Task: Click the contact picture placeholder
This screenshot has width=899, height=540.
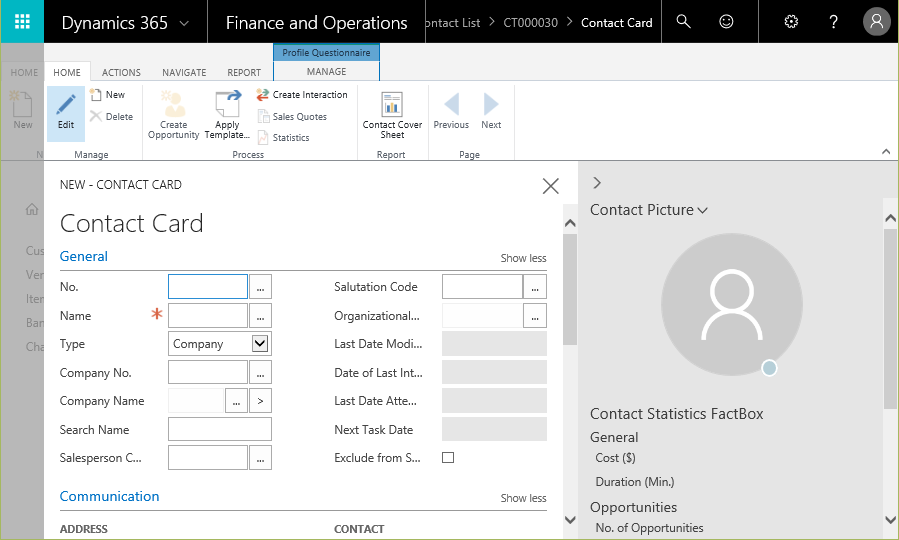Action: point(732,304)
